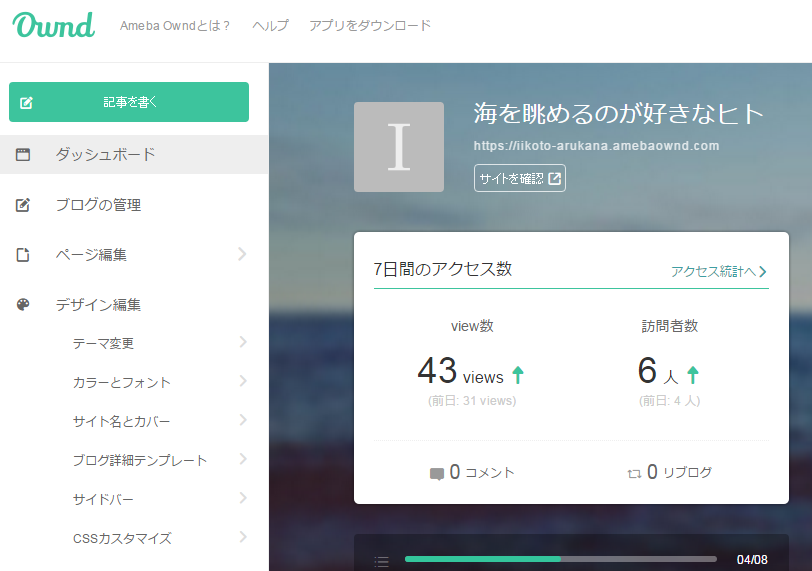This screenshot has height=571, width=812.
Task: Open the アプリをダウンロード link
Action: tap(370, 25)
